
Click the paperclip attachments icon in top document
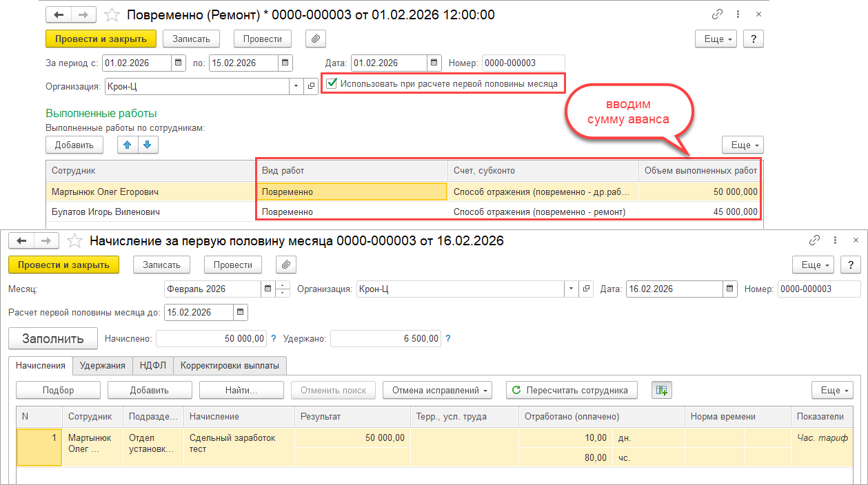pyautogui.click(x=316, y=39)
